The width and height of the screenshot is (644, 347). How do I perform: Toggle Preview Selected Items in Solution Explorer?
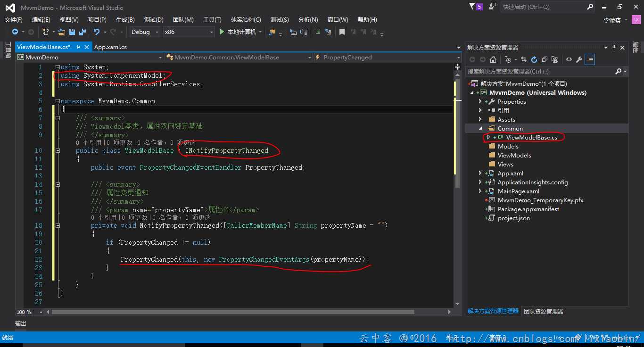coord(590,59)
